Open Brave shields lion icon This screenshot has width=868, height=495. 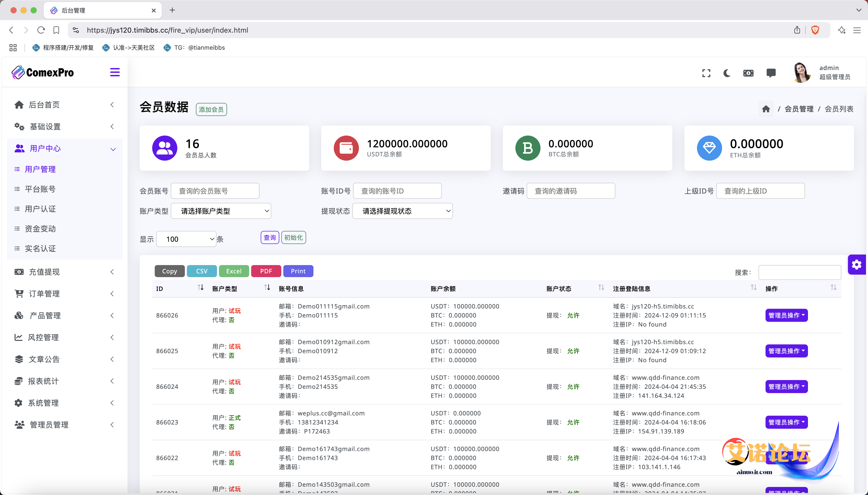point(815,30)
